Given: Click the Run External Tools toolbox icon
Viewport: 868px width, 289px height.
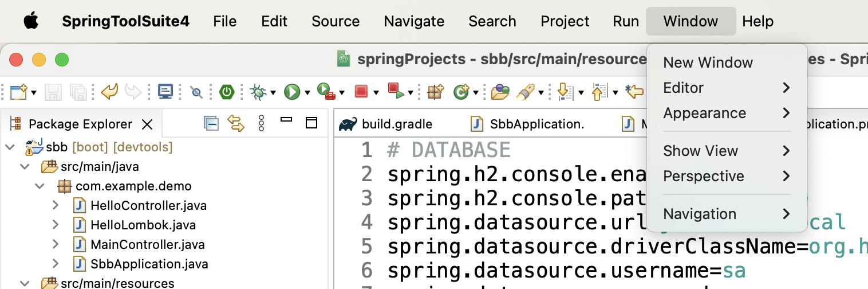Looking at the screenshot, I should tap(326, 92).
